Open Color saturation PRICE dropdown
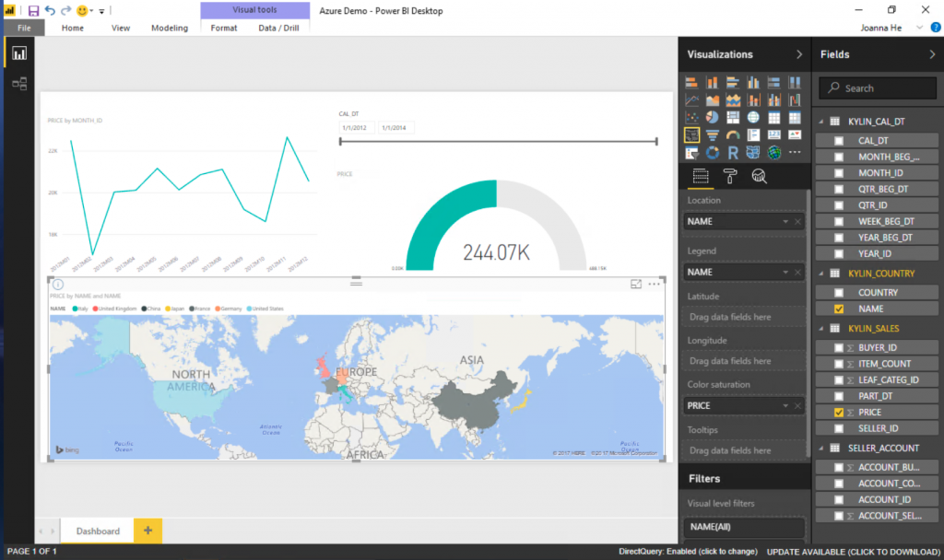944x560 pixels. point(785,406)
